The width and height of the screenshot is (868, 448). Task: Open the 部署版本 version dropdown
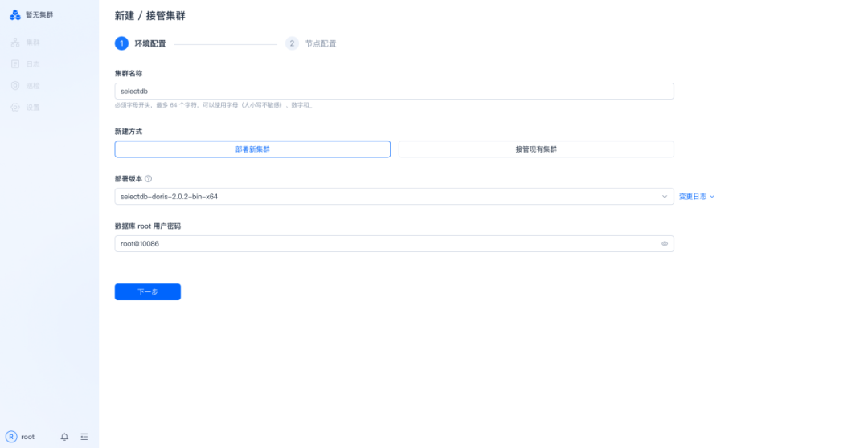tap(394, 197)
